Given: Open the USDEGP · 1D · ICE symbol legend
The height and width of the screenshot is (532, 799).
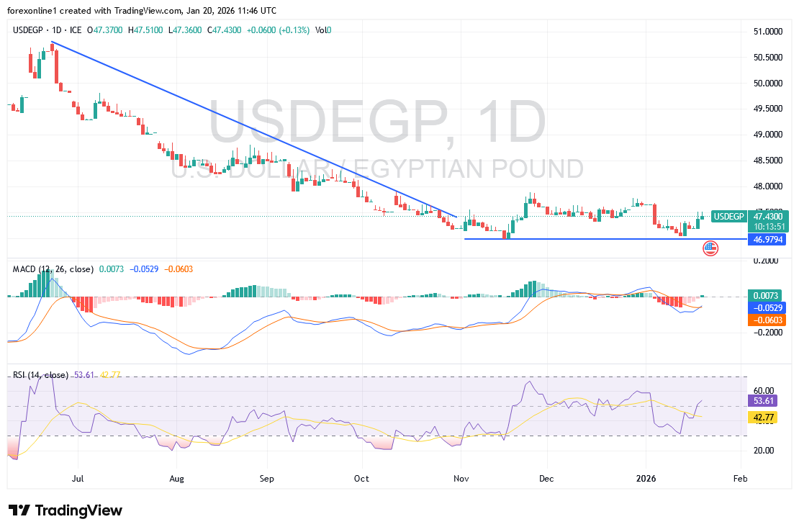Looking at the screenshot, I should (x=46, y=30).
